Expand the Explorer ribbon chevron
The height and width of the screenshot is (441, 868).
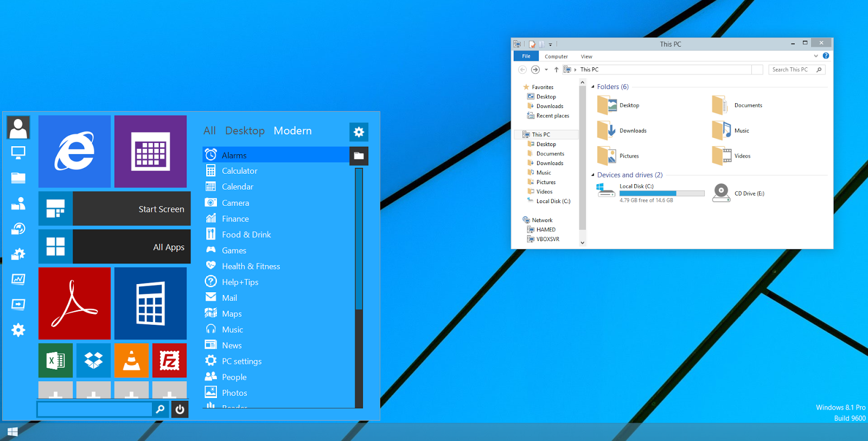click(816, 56)
